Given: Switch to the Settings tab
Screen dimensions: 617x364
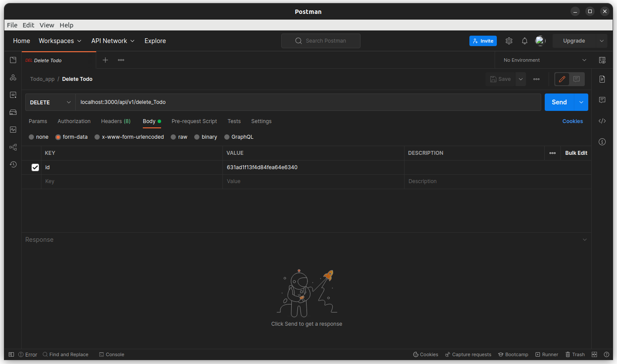Looking at the screenshot, I should click(261, 121).
